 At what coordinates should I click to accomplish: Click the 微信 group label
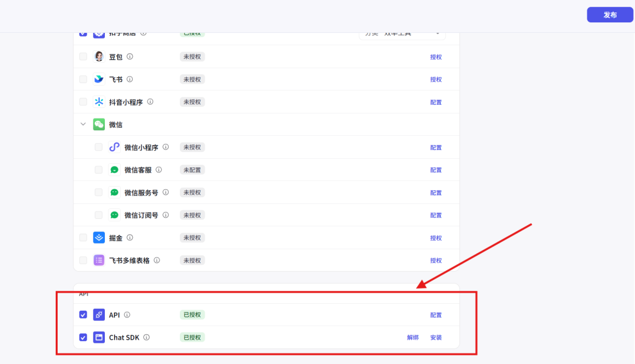[x=115, y=125]
